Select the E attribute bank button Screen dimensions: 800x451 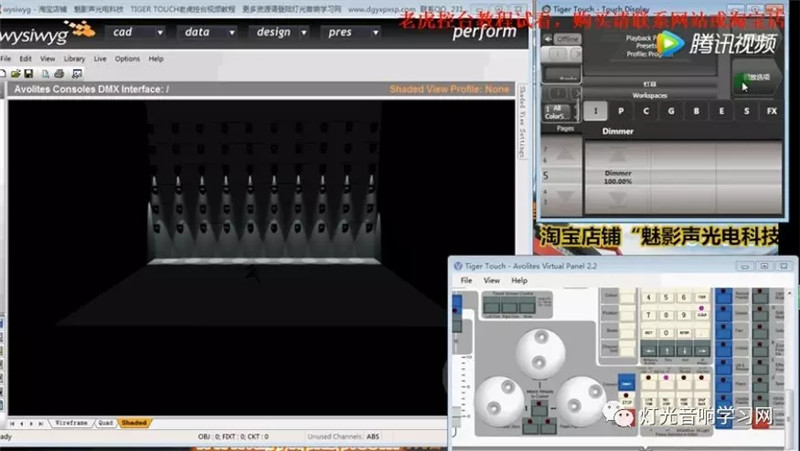(x=721, y=111)
